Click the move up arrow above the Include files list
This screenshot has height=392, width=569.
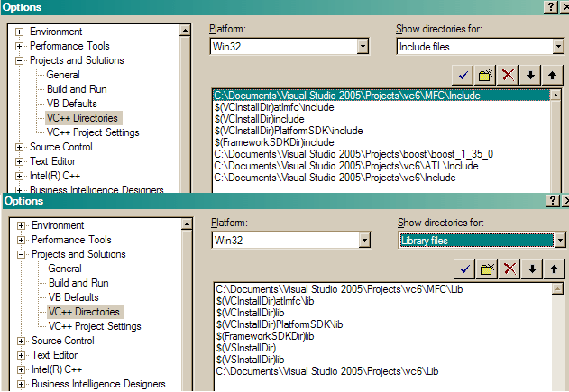553,75
